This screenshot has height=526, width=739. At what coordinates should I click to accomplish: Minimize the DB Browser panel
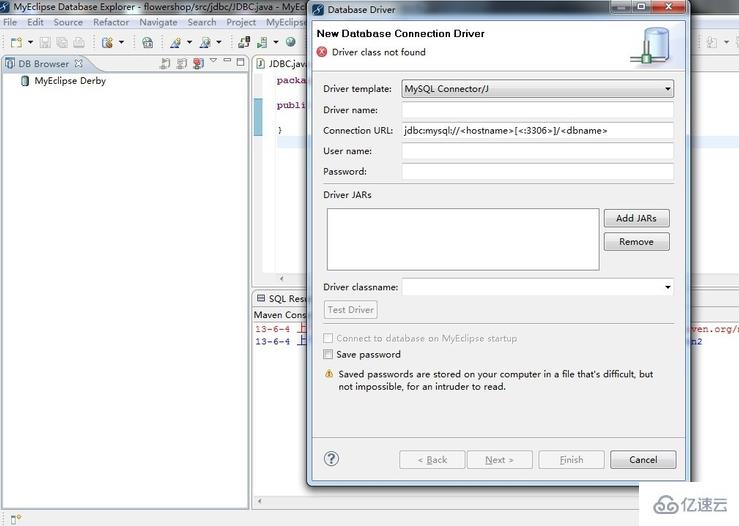click(x=228, y=60)
